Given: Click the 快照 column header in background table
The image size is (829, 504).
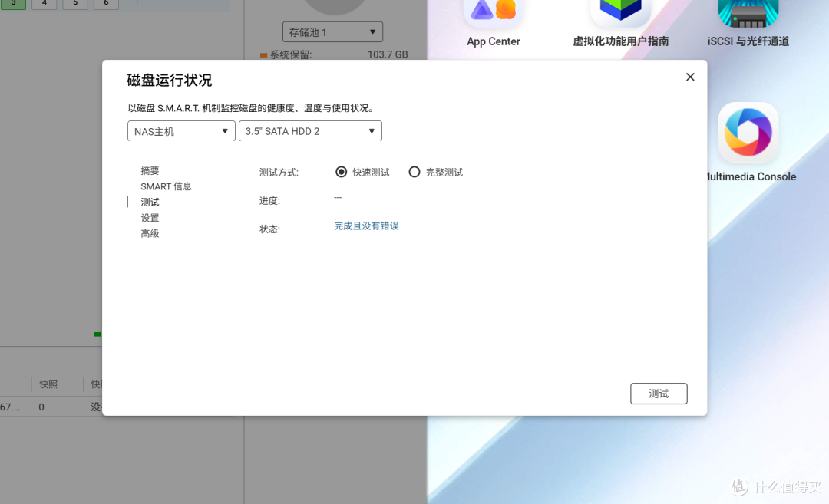Looking at the screenshot, I should coord(48,384).
